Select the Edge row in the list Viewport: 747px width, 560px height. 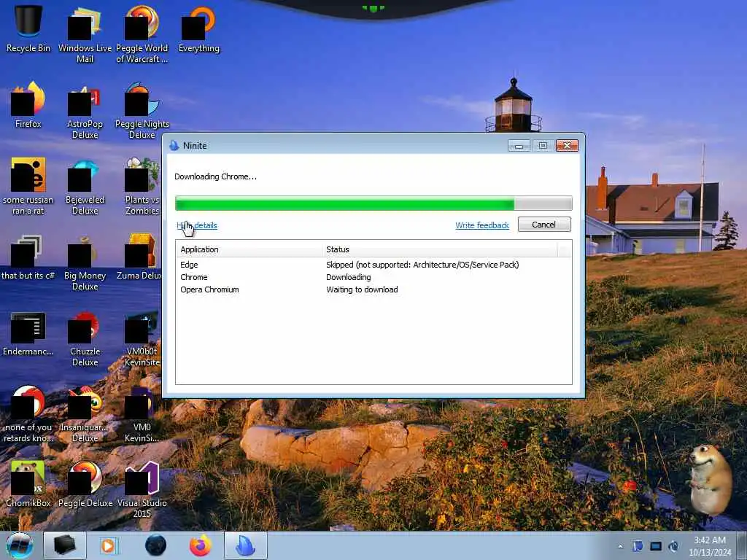pyautogui.click(x=373, y=265)
